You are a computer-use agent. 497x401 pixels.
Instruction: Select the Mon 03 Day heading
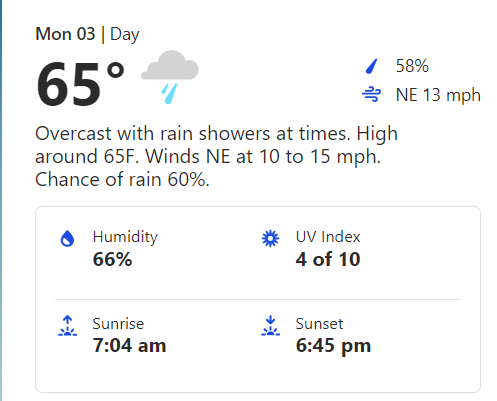click(87, 34)
